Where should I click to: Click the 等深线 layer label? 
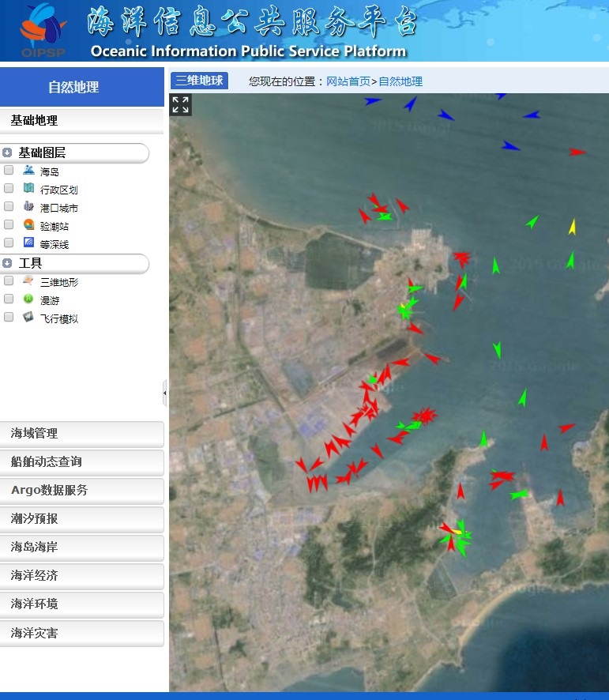(x=55, y=245)
